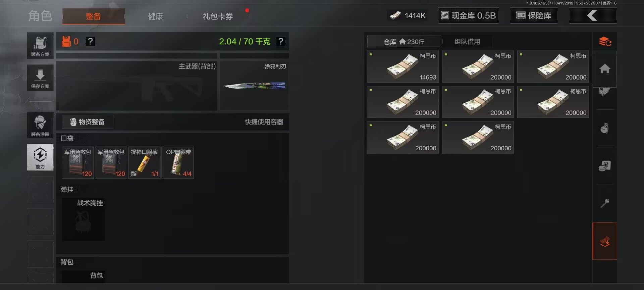Viewport: 644px width, 290px height.
Task: Select the 仓库 230行 tab
Action: coord(404,42)
